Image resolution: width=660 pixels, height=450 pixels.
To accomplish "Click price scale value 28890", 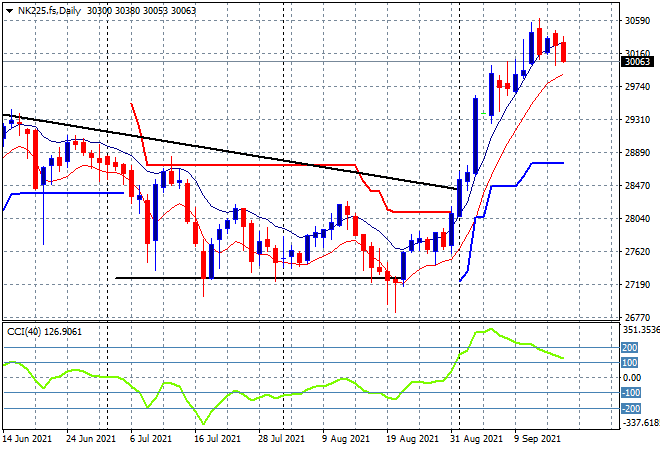I will [x=637, y=153].
